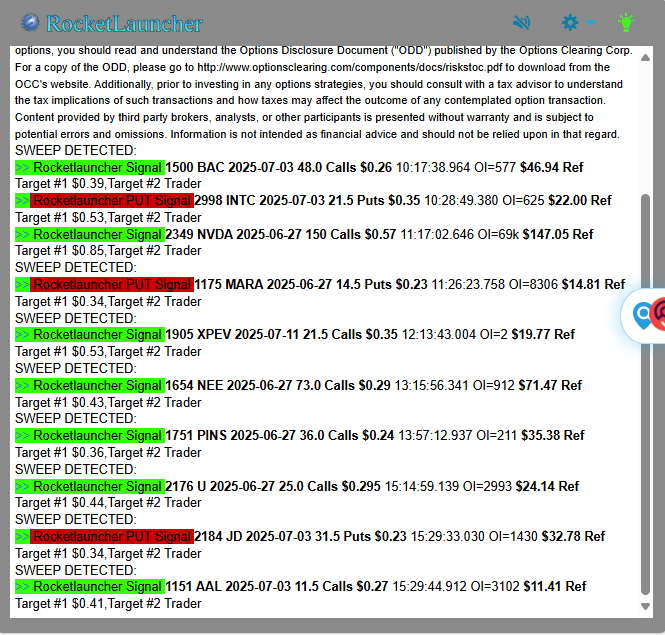Click '2184 JD 2025-07-03 31.5 Puts $0.23'

coord(300,537)
